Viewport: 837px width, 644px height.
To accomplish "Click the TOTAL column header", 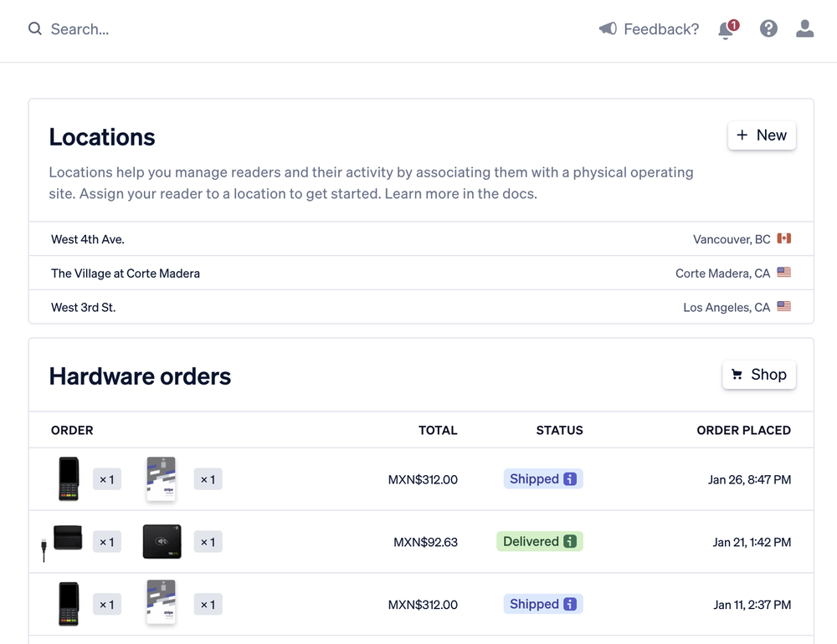I will tap(438, 430).
